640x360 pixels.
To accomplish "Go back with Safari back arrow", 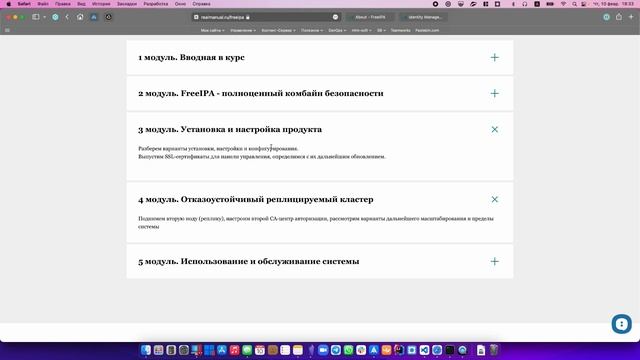I will click(67, 17).
